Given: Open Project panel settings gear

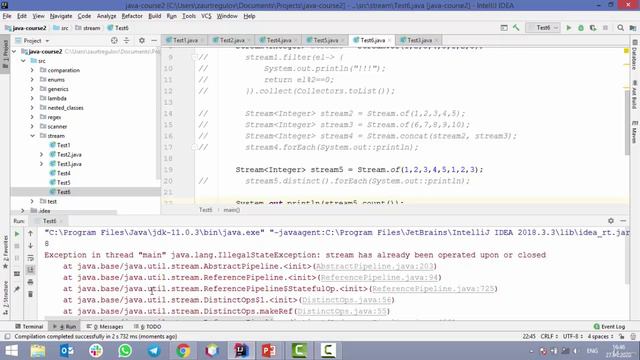Looking at the screenshot, I should [x=142, y=40].
